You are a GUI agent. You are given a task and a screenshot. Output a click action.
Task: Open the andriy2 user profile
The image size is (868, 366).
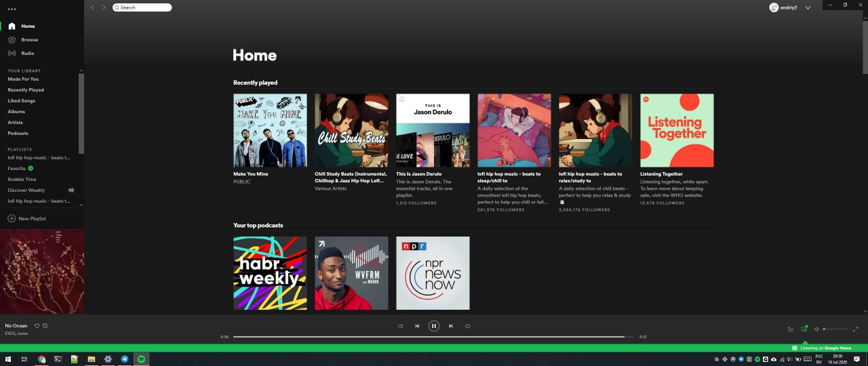(x=783, y=7)
